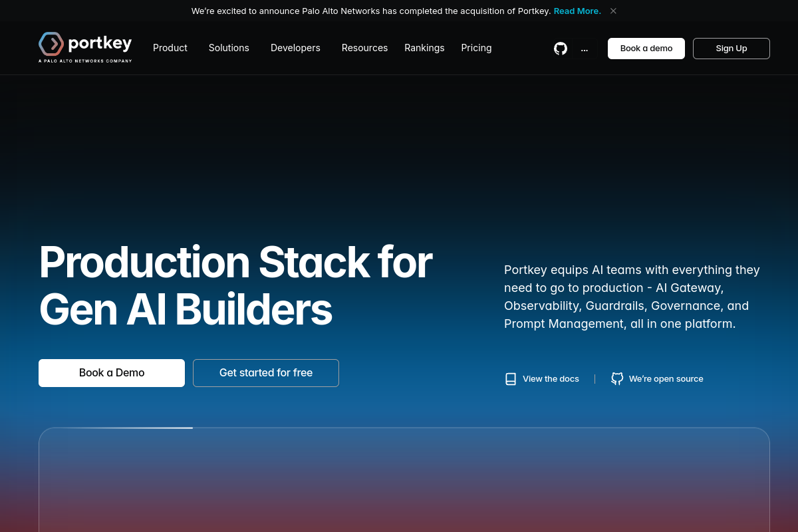Click Get started for free button

point(266,373)
